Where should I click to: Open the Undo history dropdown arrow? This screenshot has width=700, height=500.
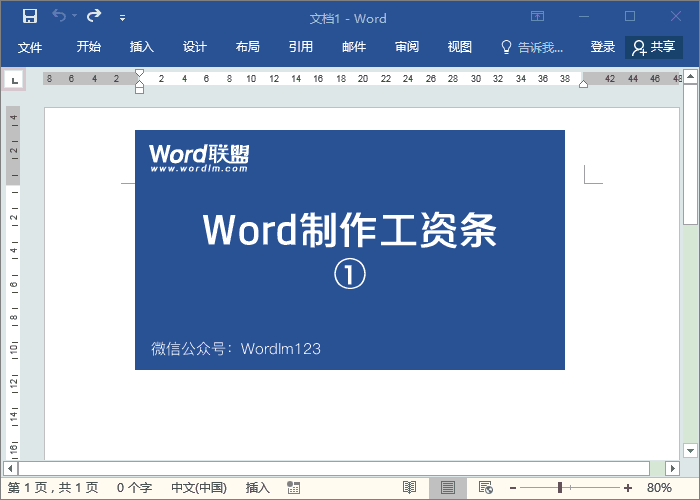point(75,16)
